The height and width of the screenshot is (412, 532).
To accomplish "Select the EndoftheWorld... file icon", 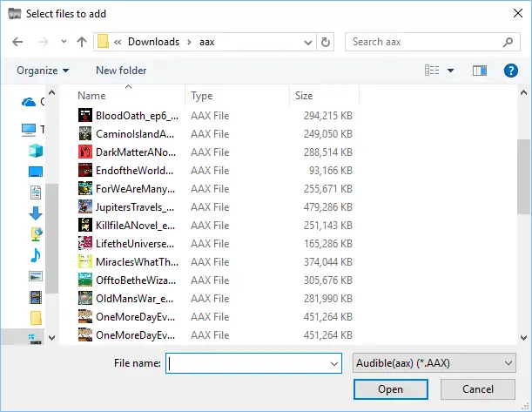I will tap(84, 171).
